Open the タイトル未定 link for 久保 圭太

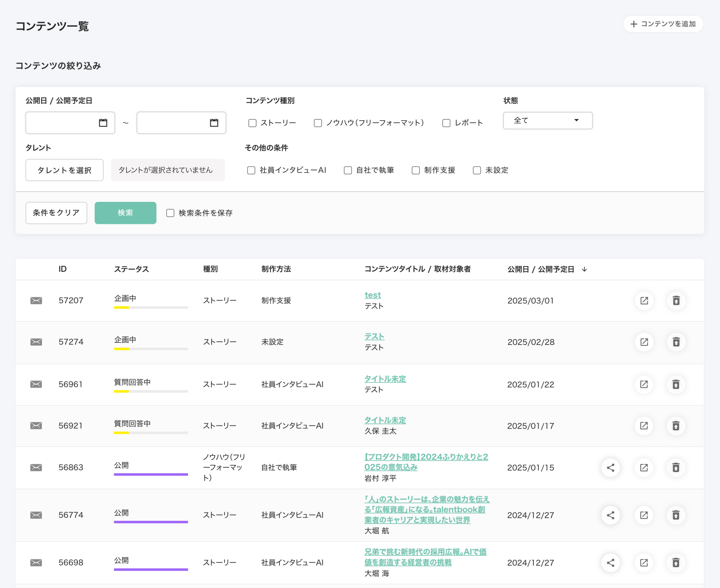tap(385, 420)
